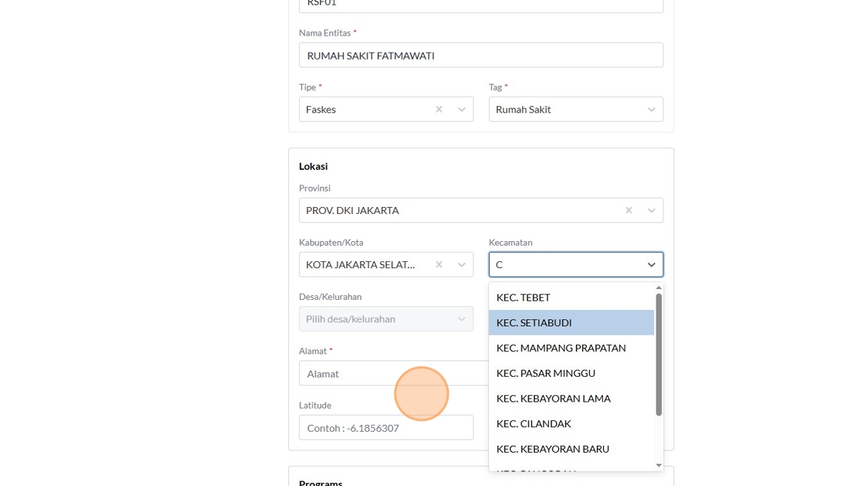Click the Latitude input field
This screenshot has height=486, width=868.
[386, 428]
